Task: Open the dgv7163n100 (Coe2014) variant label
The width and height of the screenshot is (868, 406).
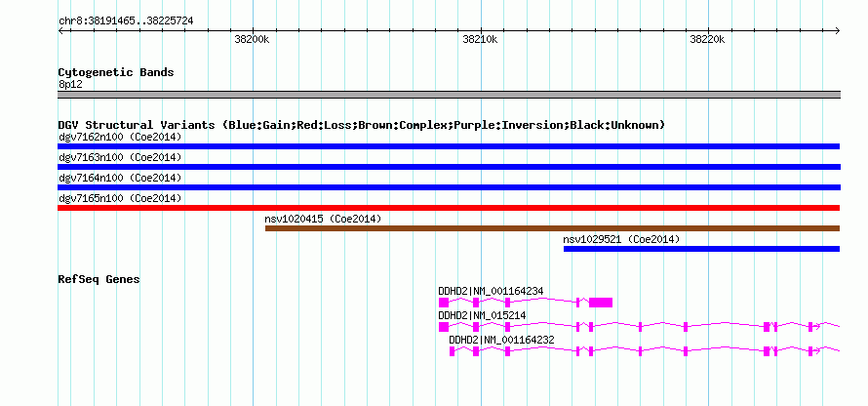Action: click(x=120, y=157)
